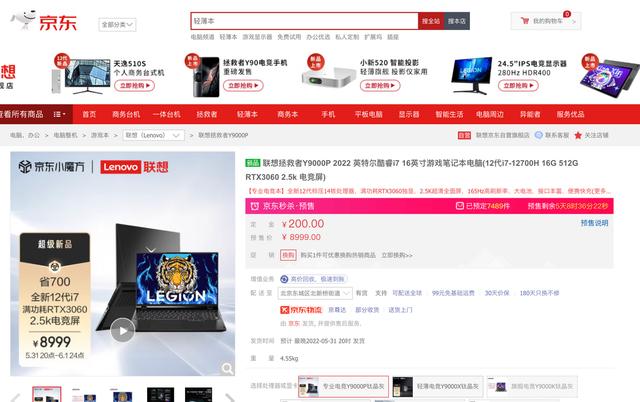The image size is (640, 402).
Task: Click the 已预定 calendar icon
Action: tap(460, 206)
